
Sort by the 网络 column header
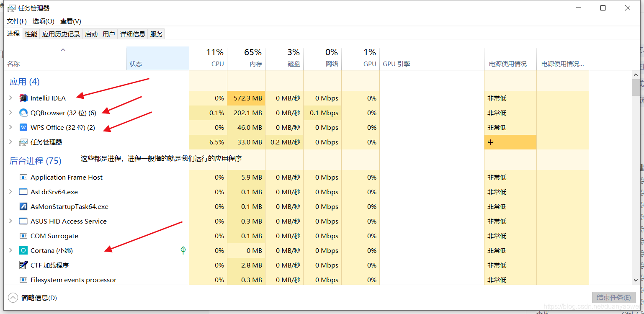pos(322,58)
